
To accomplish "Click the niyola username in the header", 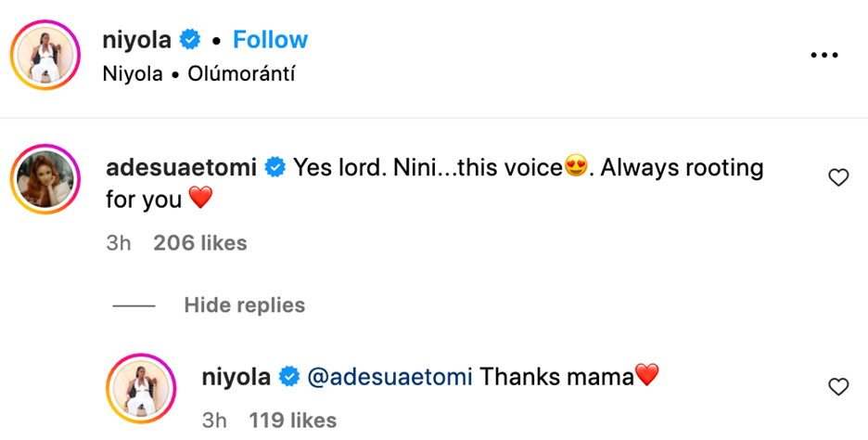I will [x=138, y=40].
